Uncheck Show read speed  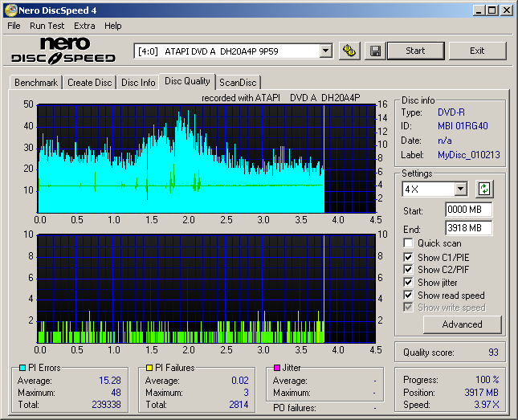click(408, 295)
